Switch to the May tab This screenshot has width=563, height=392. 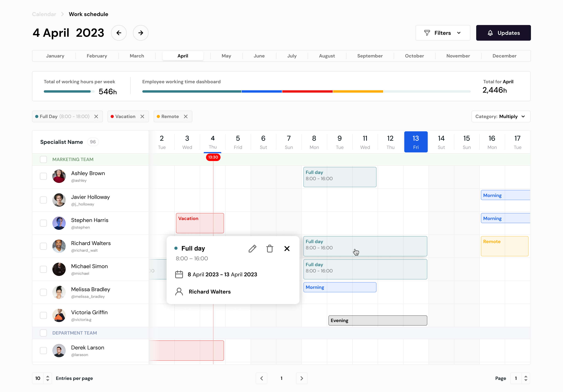[x=226, y=56]
